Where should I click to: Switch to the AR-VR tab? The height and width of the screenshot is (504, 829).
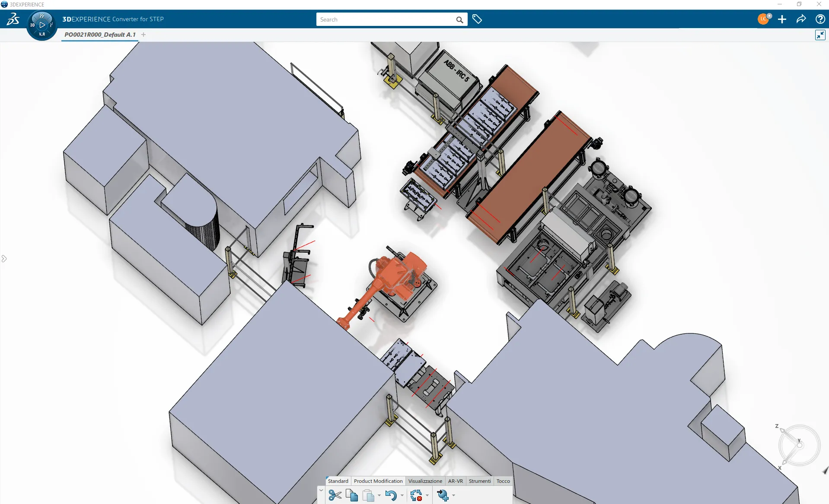click(456, 481)
